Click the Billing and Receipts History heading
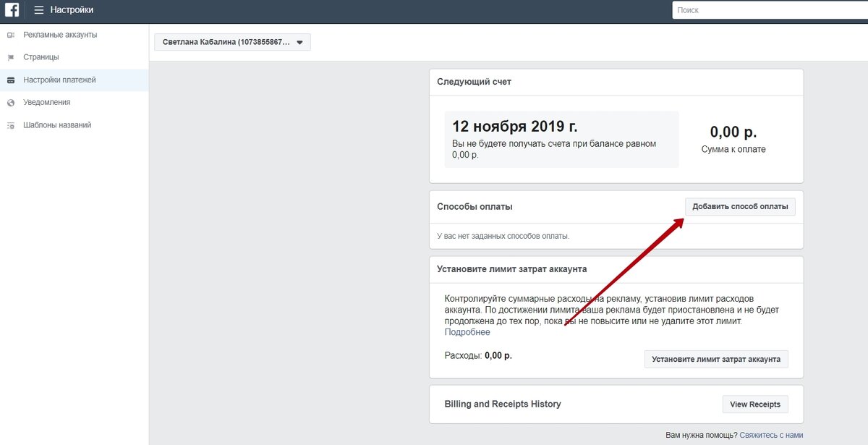Screen dimensions: 868x445 503,404
